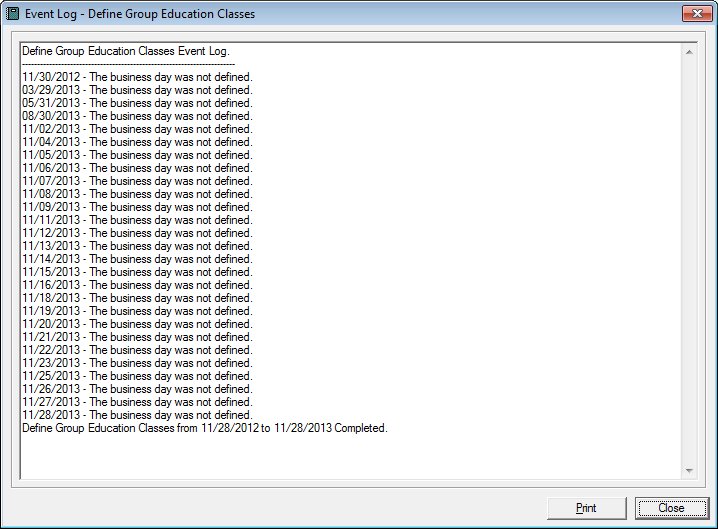
Task: Click the Event Log window title text
Action: tap(140, 14)
